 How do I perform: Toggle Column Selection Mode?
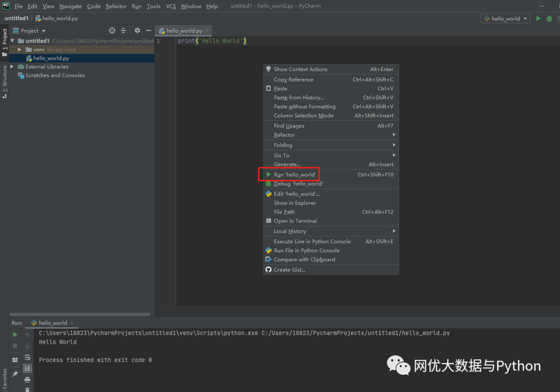(331, 115)
